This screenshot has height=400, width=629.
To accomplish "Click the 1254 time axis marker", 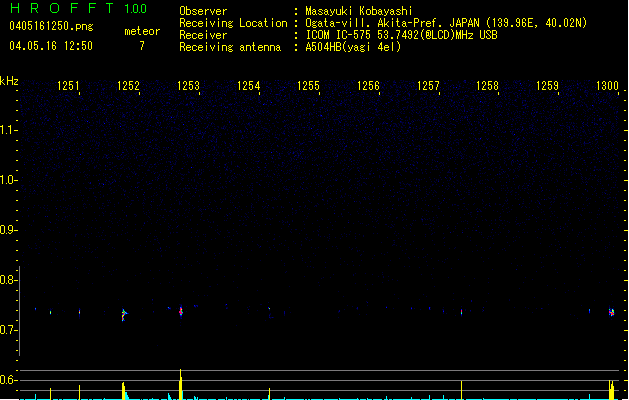I will pos(248,86).
